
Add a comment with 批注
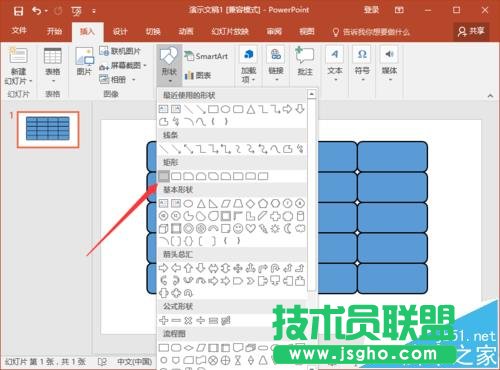tap(305, 61)
